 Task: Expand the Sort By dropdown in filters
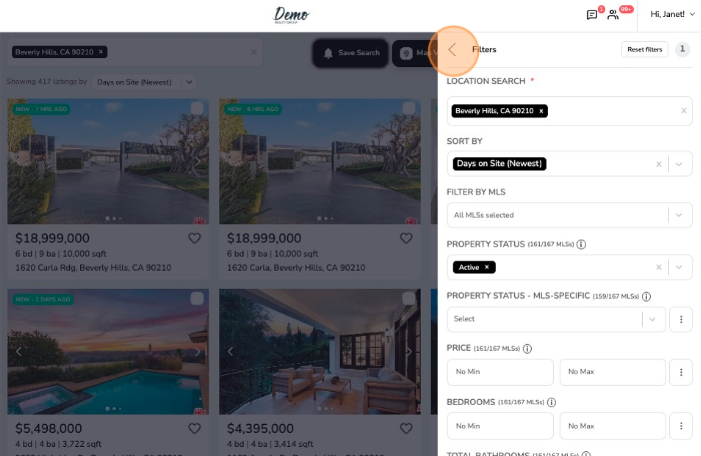coord(679,164)
